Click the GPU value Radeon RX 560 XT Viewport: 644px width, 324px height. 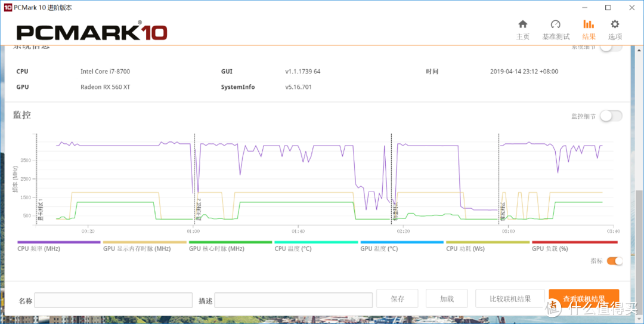105,87
